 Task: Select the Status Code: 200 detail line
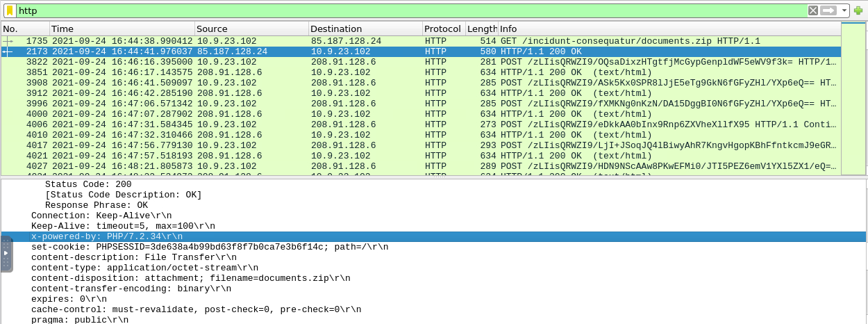434,184
